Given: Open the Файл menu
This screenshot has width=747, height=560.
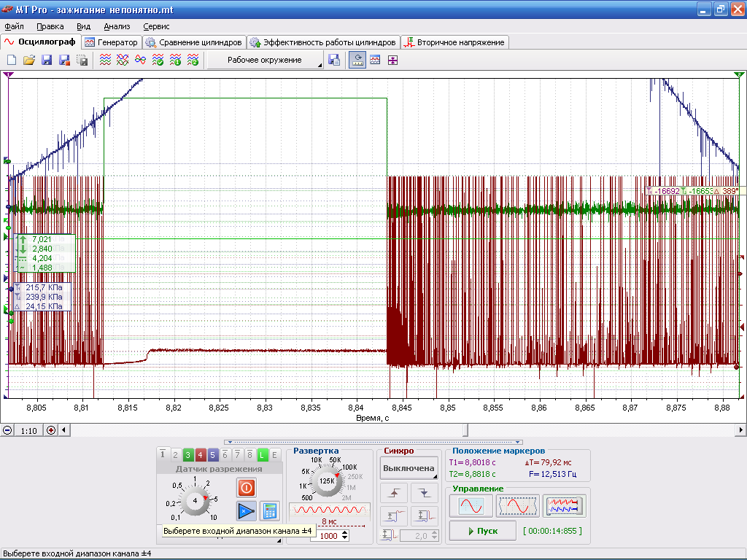Looking at the screenshot, I should click(14, 27).
